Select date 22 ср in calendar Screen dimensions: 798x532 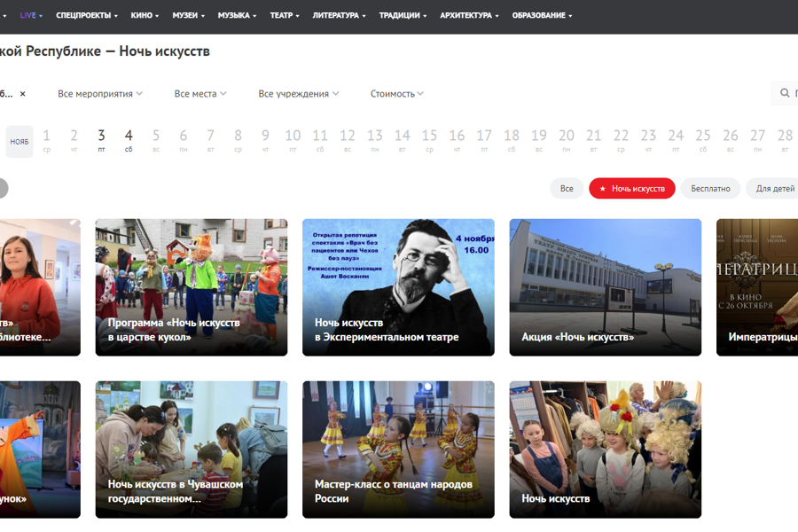[621, 140]
